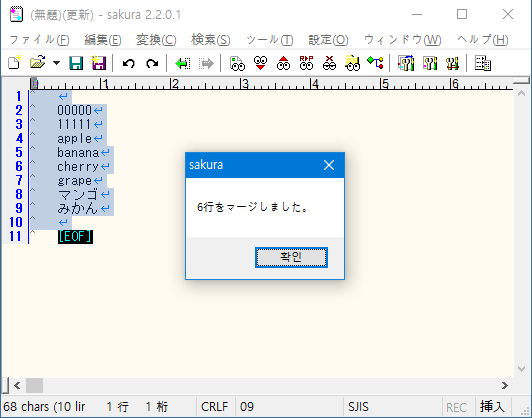The image size is (532, 418).
Task: Click the text line 'grape'
Action: [x=74, y=181]
